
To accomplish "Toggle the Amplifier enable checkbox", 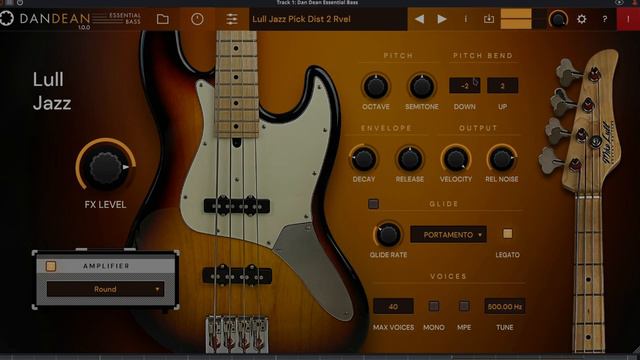I will point(51,266).
